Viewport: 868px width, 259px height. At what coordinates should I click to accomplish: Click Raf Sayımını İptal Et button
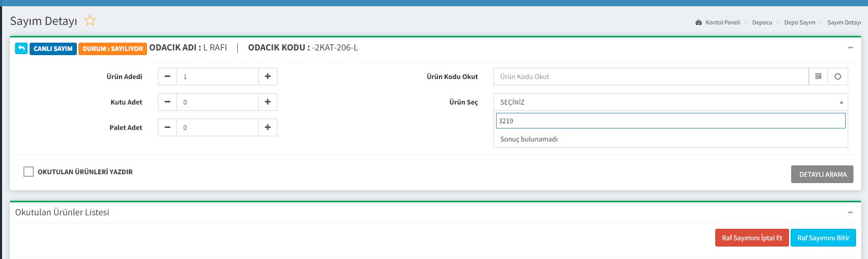tap(752, 238)
